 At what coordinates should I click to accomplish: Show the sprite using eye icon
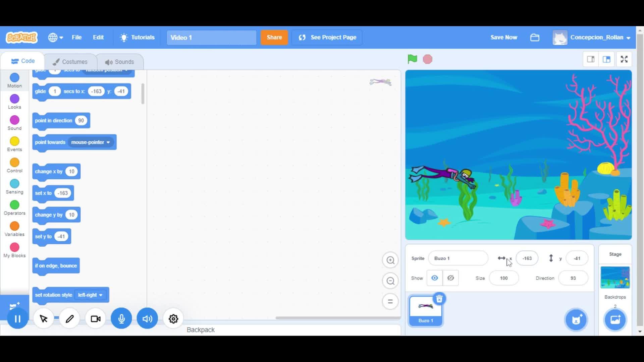click(434, 278)
